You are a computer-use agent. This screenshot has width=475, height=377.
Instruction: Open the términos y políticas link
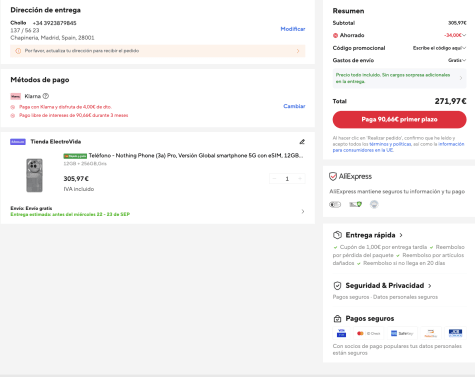coord(390,144)
